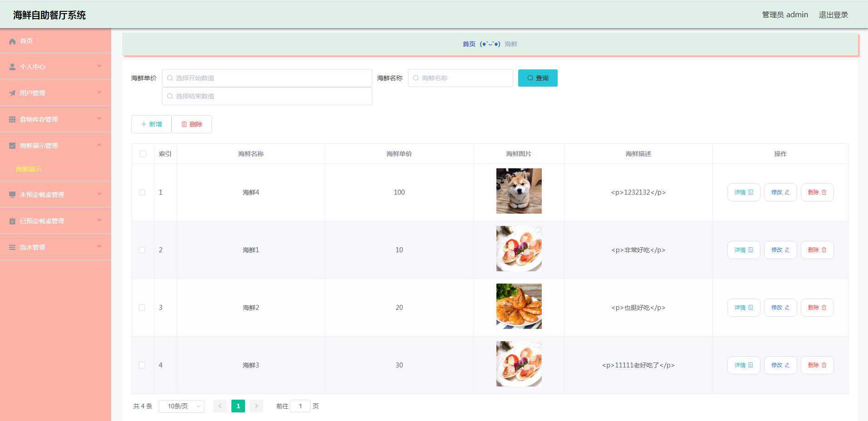Click the clipboard icon for 已预定餐桌管理
This screenshot has height=421, width=868.
coord(12,221)
